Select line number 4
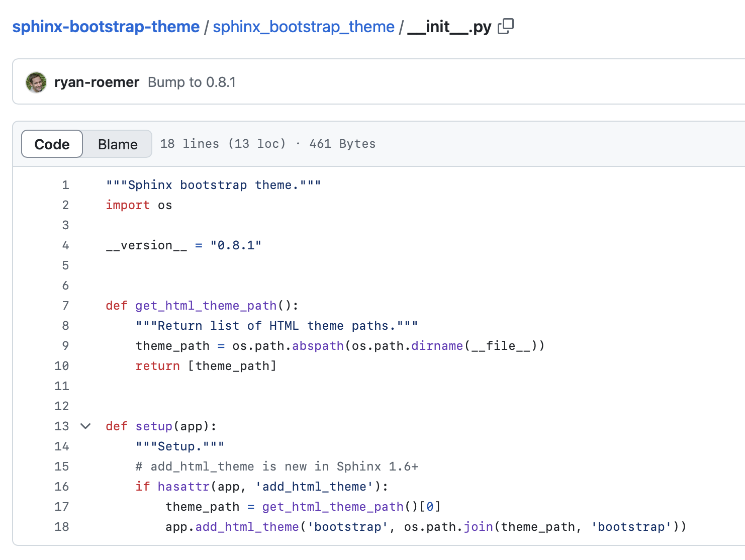The width and height of the screenshot is (745, 560). tap(65, 245)
